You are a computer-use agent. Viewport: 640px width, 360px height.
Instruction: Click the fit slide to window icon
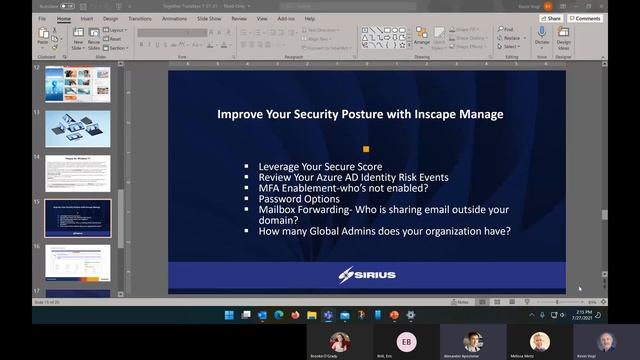pyautogui.click(x=603, y=302)
